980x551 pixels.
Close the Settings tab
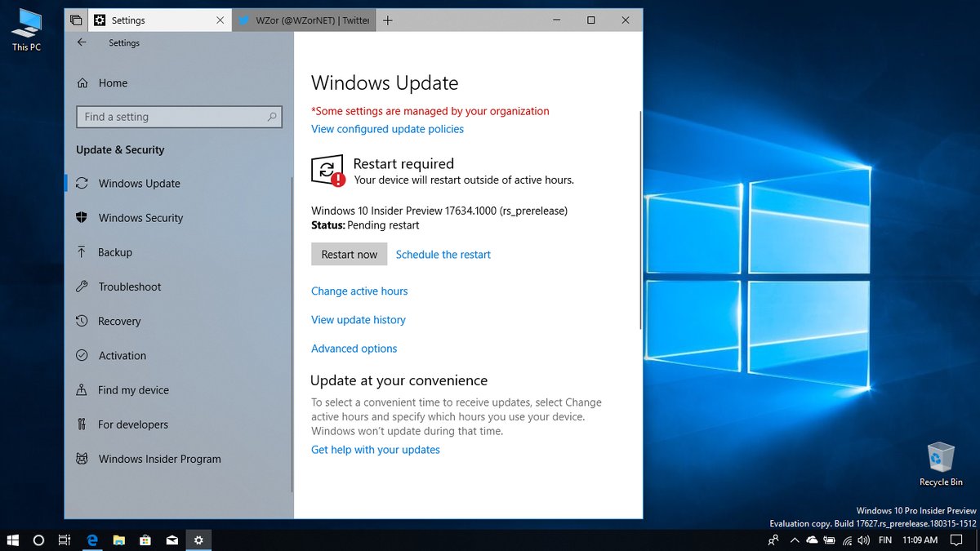tap(220, 20)
